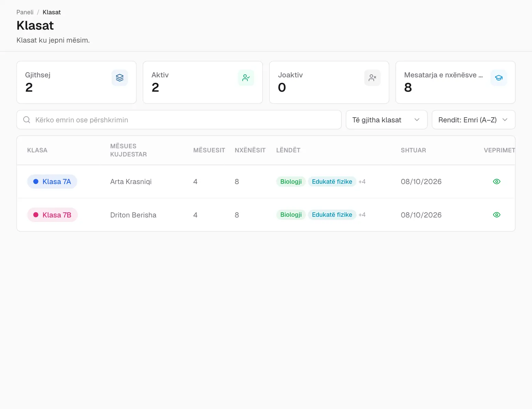Click the 08/10/2026 date in Klasa 7B row
This screenshot has width=532, height=409.
(x=421, y=215)
